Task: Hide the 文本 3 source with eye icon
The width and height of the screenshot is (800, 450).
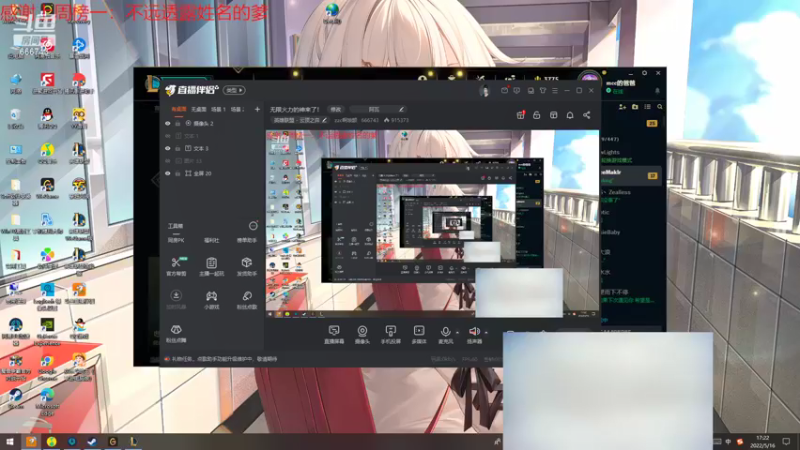Action: tap(167, 148)
